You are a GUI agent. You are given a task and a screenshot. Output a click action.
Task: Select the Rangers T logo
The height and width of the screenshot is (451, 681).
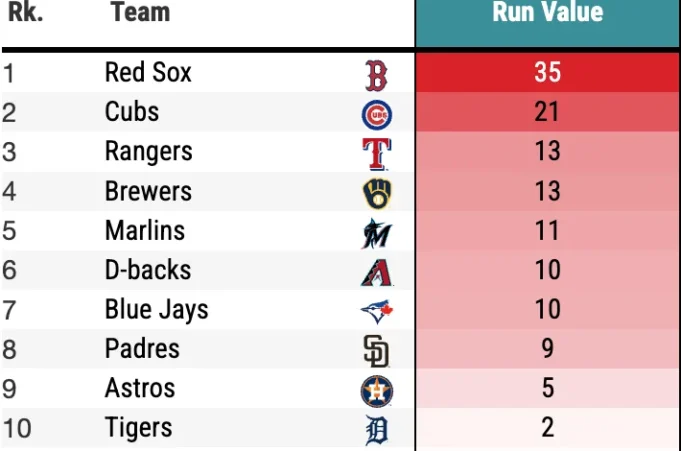(x=376, y=152)
